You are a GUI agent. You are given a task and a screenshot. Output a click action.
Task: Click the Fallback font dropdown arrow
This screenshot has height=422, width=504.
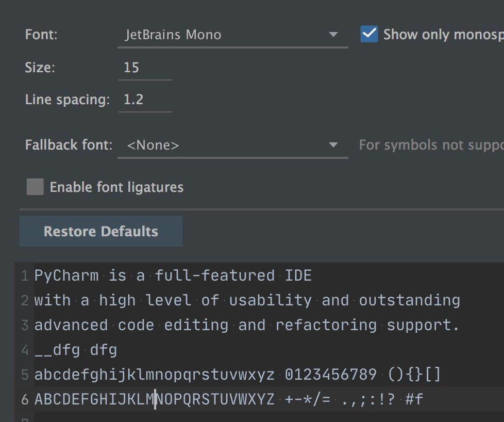(x=333, y=145)
